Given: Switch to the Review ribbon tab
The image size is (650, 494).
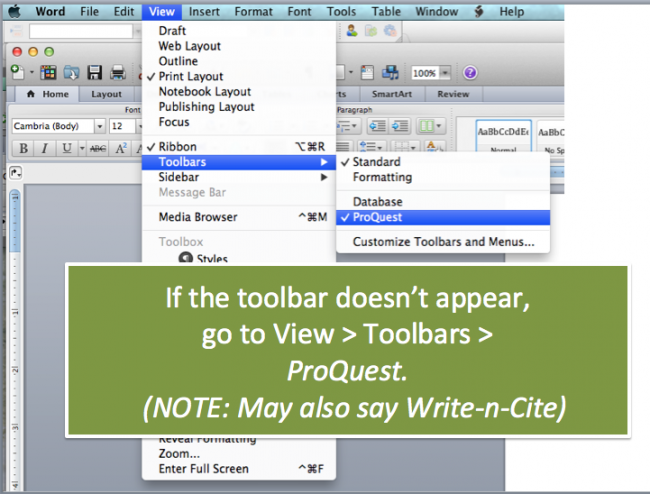Looking at the screenshot, I should [x=454, y=94].
